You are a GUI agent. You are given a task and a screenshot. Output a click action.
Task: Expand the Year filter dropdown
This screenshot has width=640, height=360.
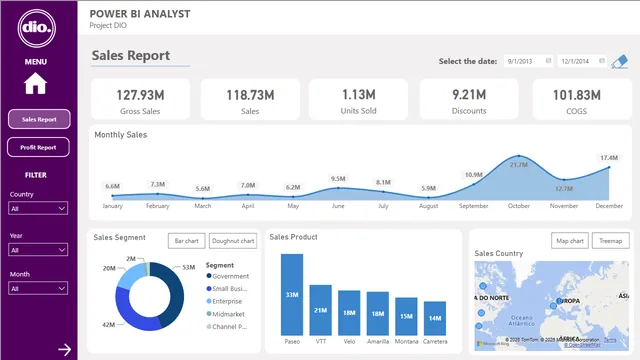[38, 250]
